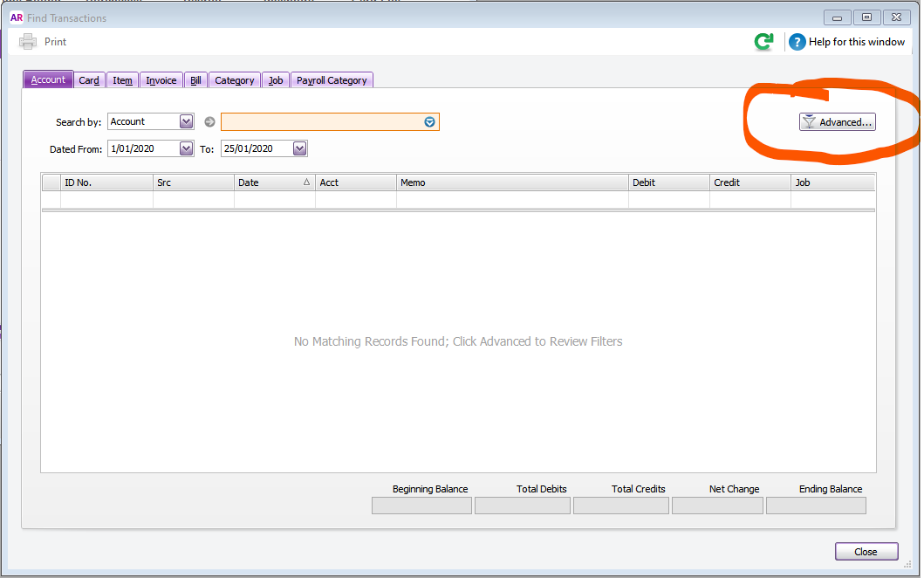Screen dimensions: 924x578
Task: Switch to the Card tab
Action: click(x=88, y=79)
